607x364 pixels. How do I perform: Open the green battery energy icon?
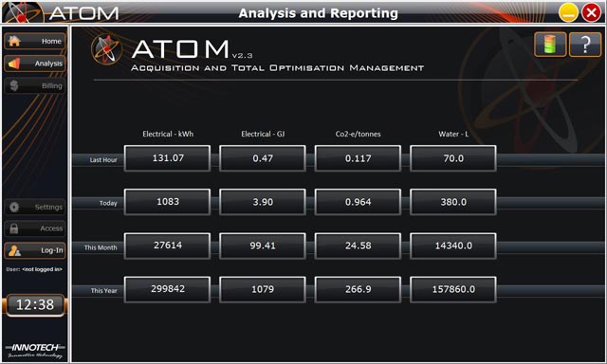(550, 45)
